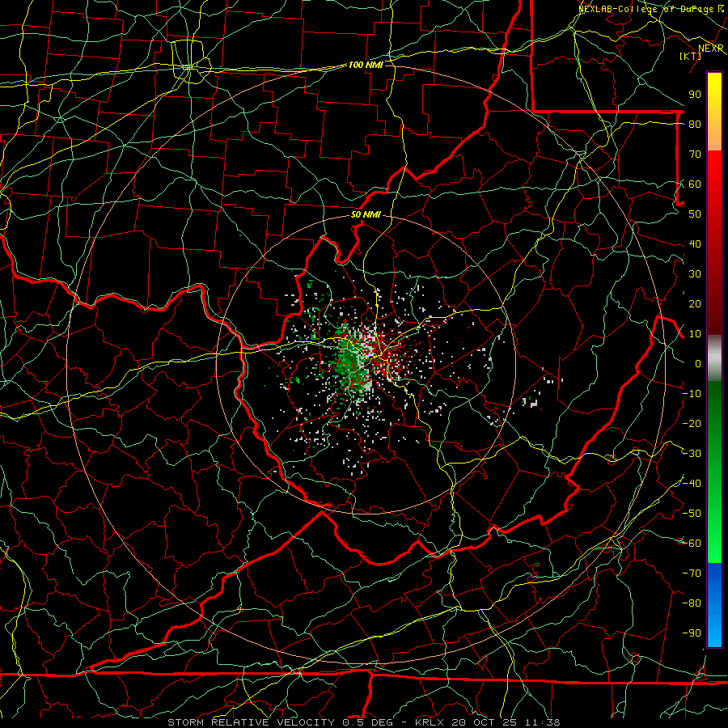Click the KRLX radar site identifier
Viewport: 728px width, 728px height.
point(430,722)
